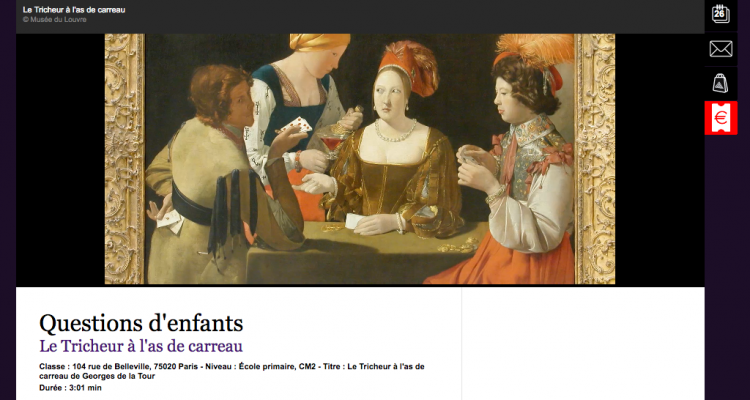The height and width of the screenshot is (400, 750).
Task: Click the fanned cards in the cheat's raised hand
Action: click(x=297, y=125)
